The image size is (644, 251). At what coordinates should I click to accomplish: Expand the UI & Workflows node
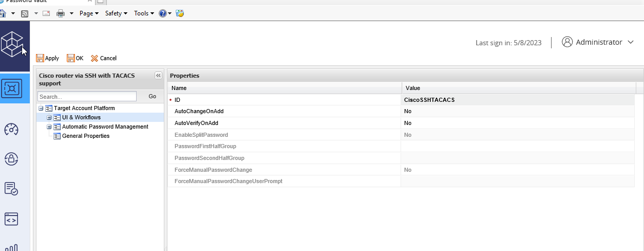pos(49,117)
